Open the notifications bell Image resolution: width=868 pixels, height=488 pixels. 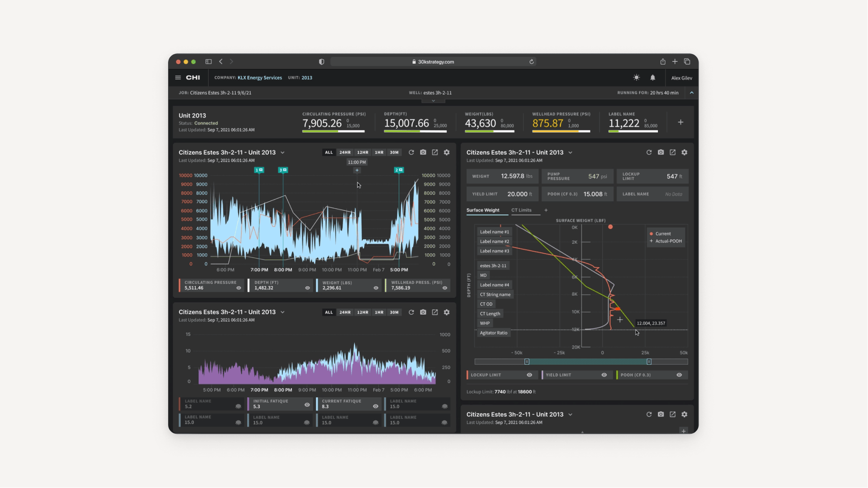tap(652, 78)
